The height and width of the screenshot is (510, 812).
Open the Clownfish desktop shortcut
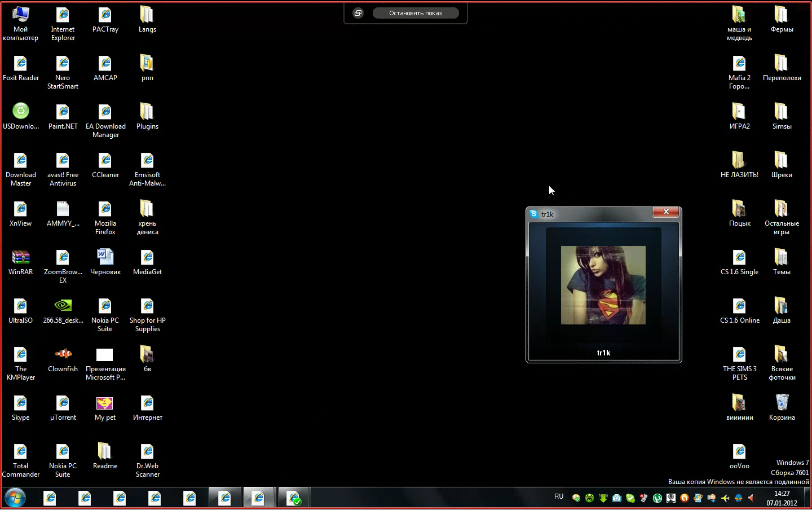(63, 355)
